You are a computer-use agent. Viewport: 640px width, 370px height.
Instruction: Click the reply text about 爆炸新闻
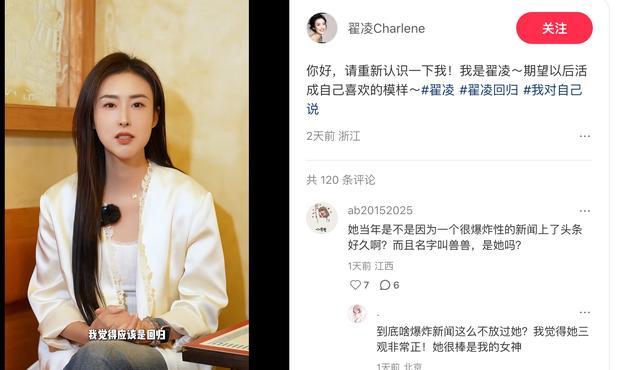pyautogui.click(x=482, y=339)
